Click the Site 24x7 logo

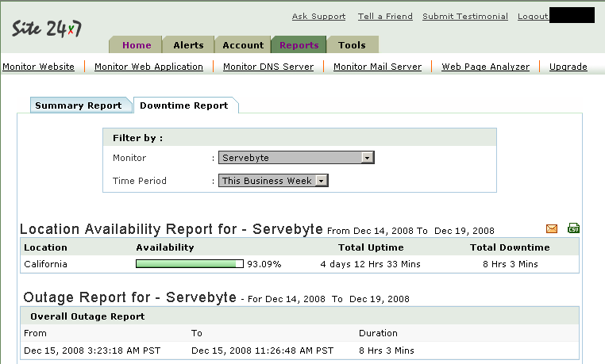(47, 29)
